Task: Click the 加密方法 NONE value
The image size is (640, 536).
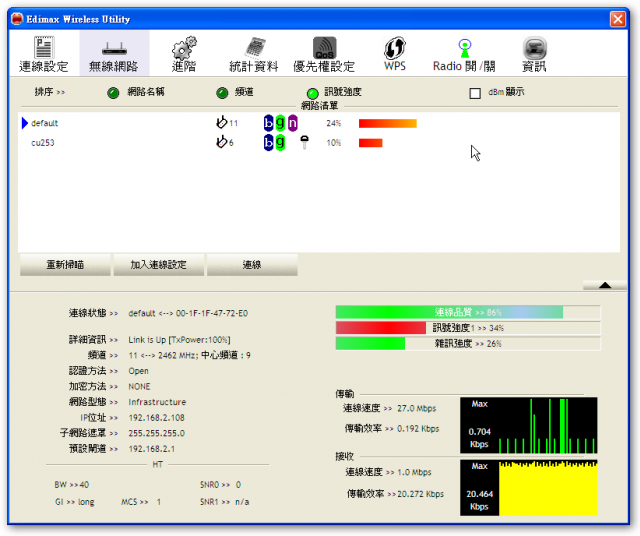Action: (x=139, y=387)
